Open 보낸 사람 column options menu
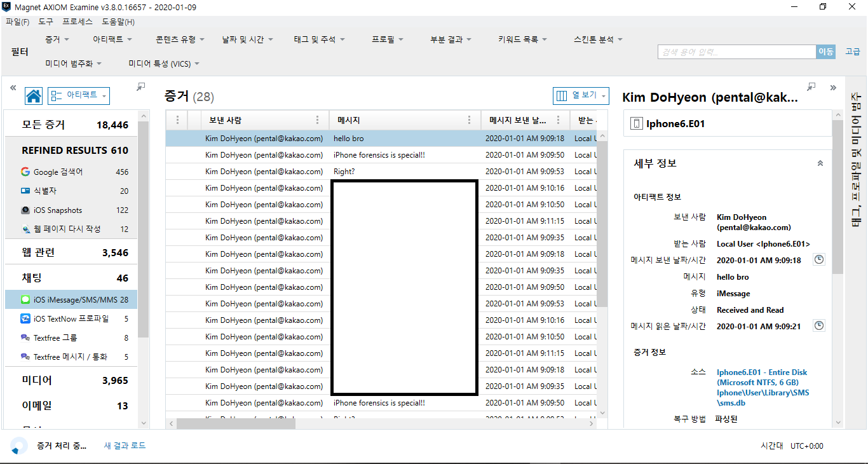 [318, 120]
